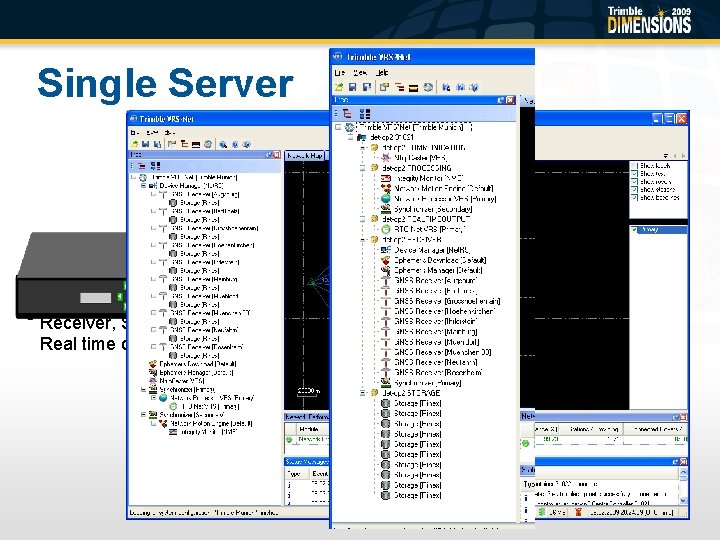Click the back window scrollbar up arrow
Screen dimensions: 720x540
point(683,472)
